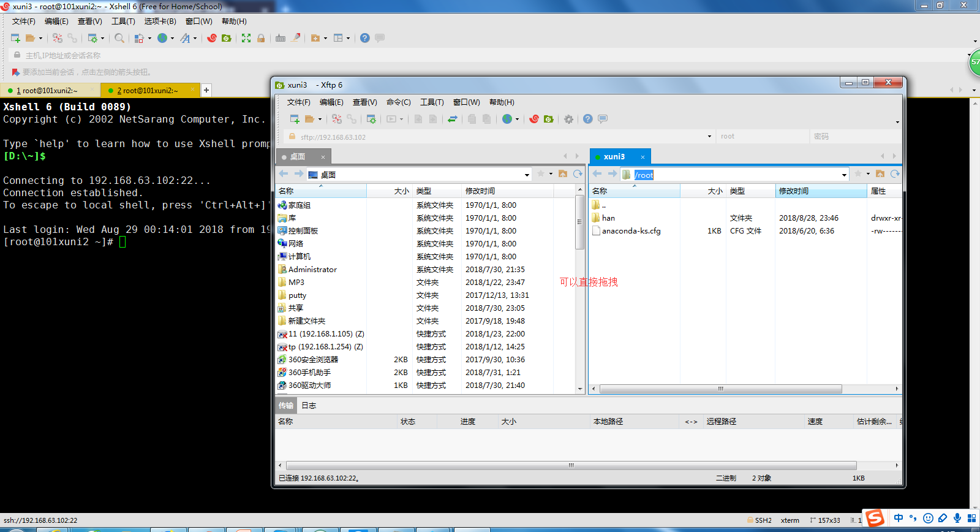Open the 桌面 local path dropdown
This screenshot has width=980, height=532.
coord(527,175)
